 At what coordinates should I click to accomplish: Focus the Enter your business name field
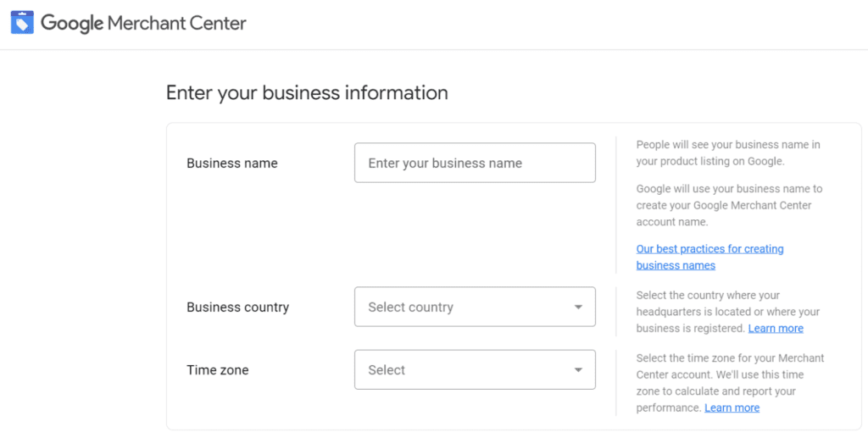pyautogui.click(x=475, y=163)
